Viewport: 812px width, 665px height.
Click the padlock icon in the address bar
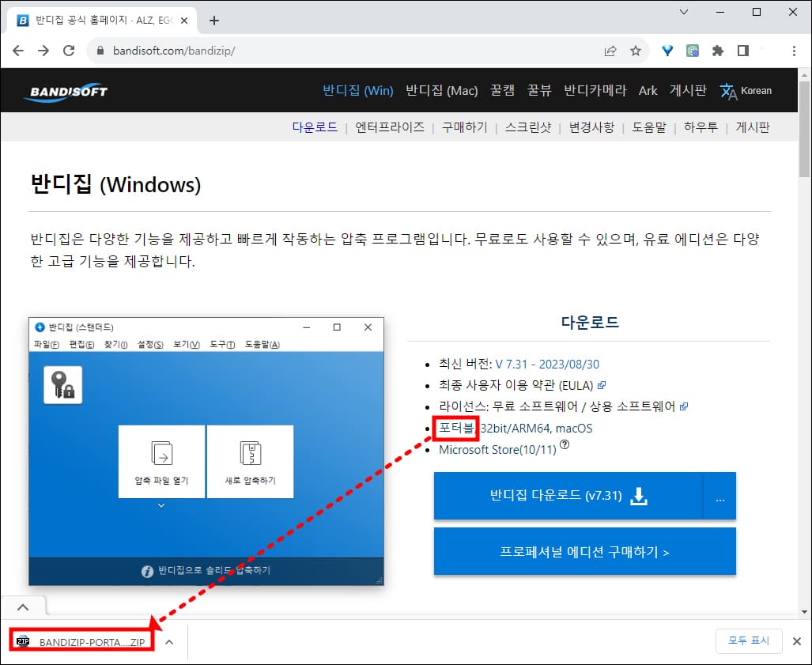[100, 49]
